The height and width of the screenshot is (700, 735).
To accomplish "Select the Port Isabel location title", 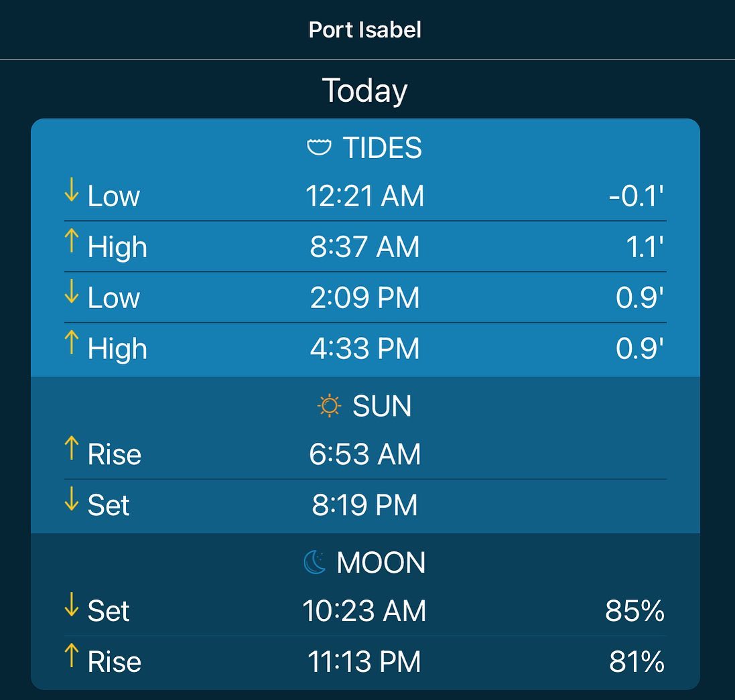I will pos(364,30).
